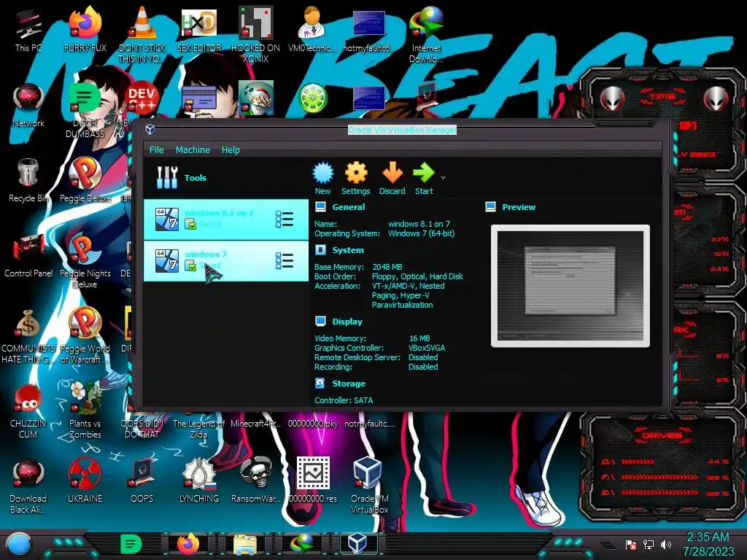Click 'Floppy, Optical, Hard Disk' boot order text

[417, 276]
